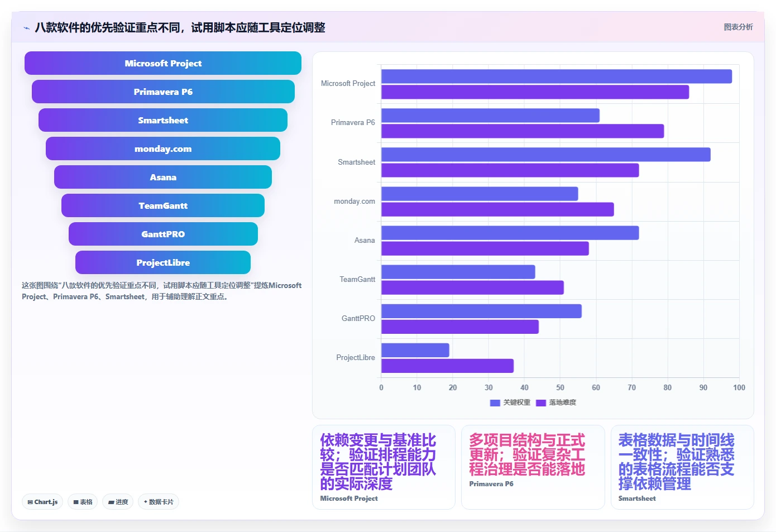Screen dimensions: 776x532
Task: Select the ProjectLibre funnel bar
Action: [x=163, y=262]
